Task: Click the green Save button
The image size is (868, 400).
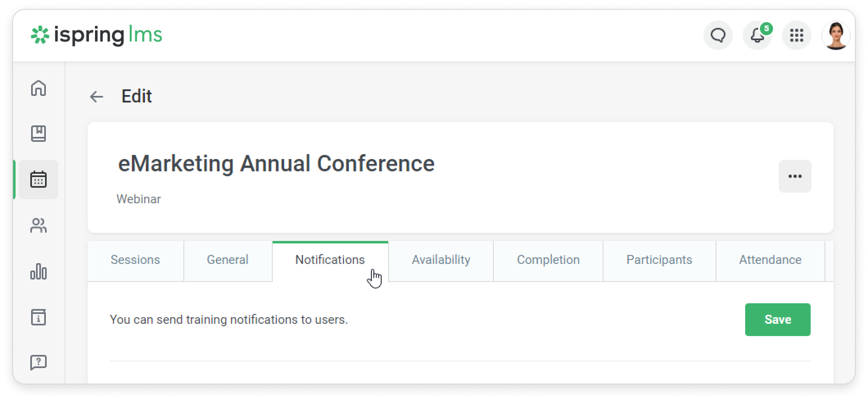Action: [778, 320]
